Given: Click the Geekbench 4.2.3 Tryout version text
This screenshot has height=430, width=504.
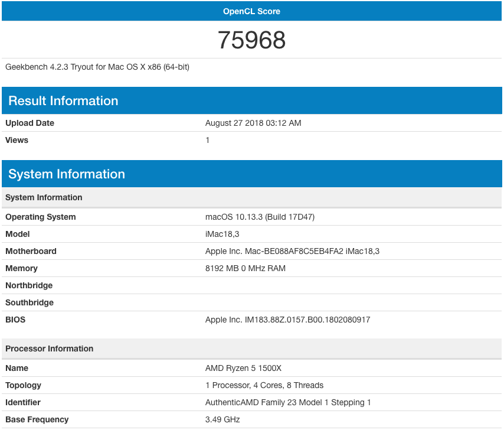Looking at the screenshot, I should (97, 67).
